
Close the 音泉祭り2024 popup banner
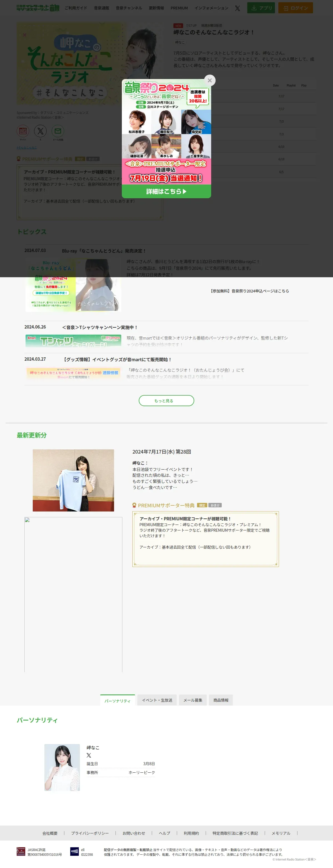[210, 80]
